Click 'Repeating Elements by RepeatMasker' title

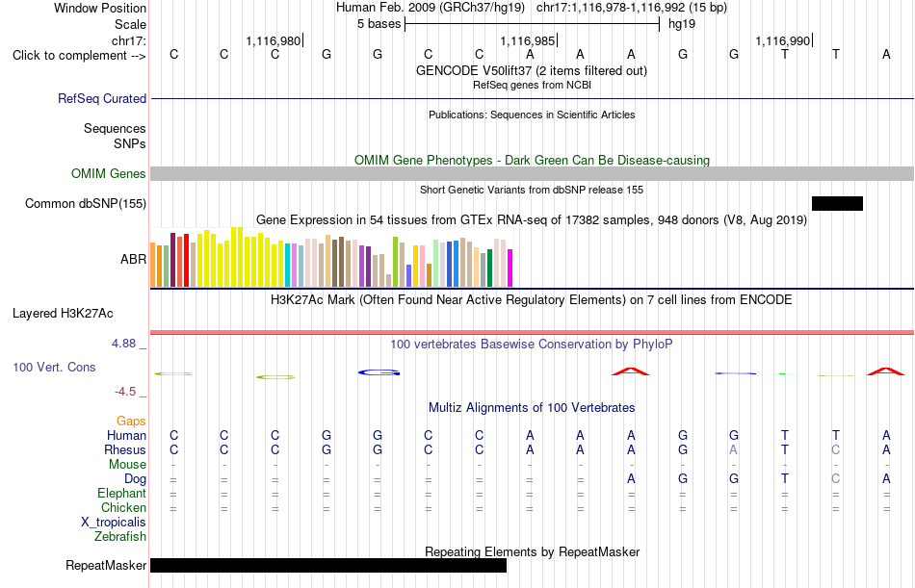(532, 551)
